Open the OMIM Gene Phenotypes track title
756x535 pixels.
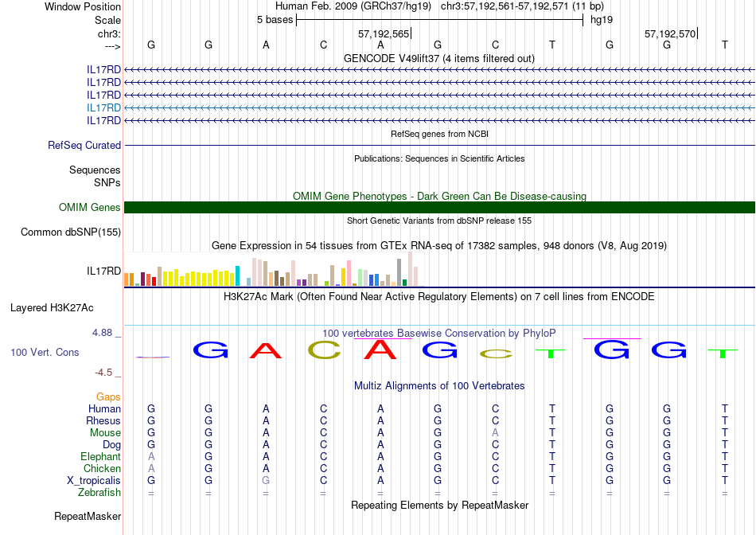coord(439,196)
